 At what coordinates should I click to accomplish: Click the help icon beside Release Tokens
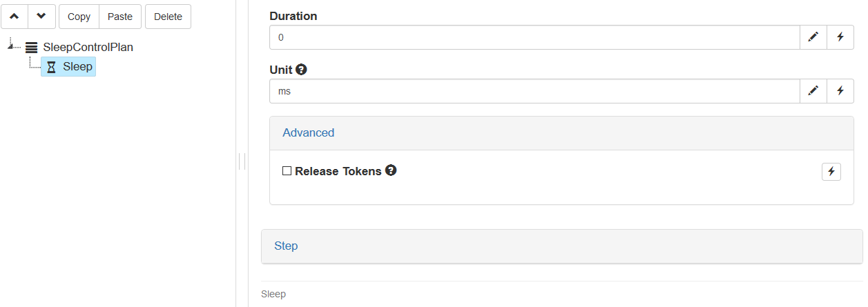click(x=391, y=170)
